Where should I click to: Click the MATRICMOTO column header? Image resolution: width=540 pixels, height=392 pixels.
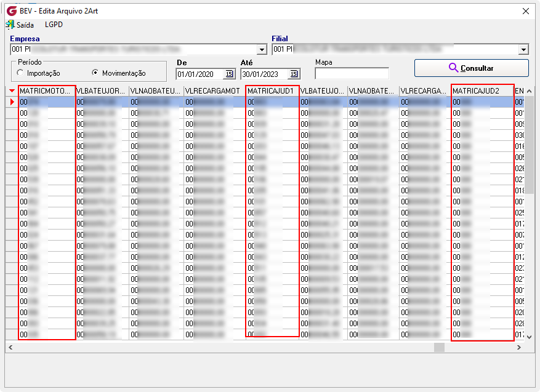tap(47, 91)
